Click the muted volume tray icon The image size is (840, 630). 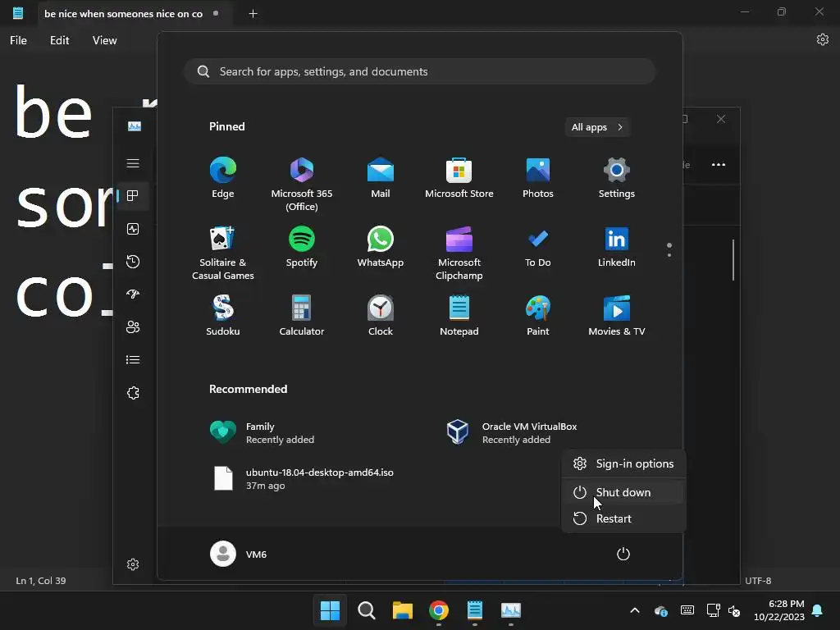click(x=734, y=610)
